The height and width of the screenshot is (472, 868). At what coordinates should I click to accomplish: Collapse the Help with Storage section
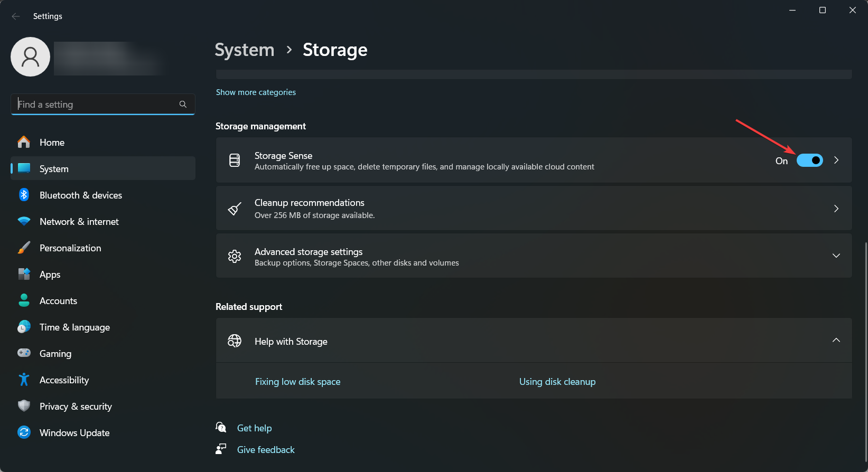click(836, 340)
